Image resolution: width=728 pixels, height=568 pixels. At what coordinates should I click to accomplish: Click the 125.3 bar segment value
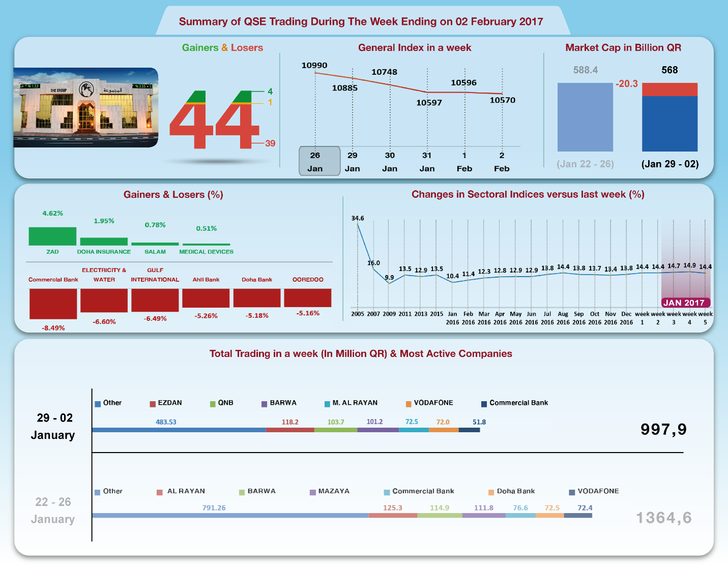click(393, 508)
